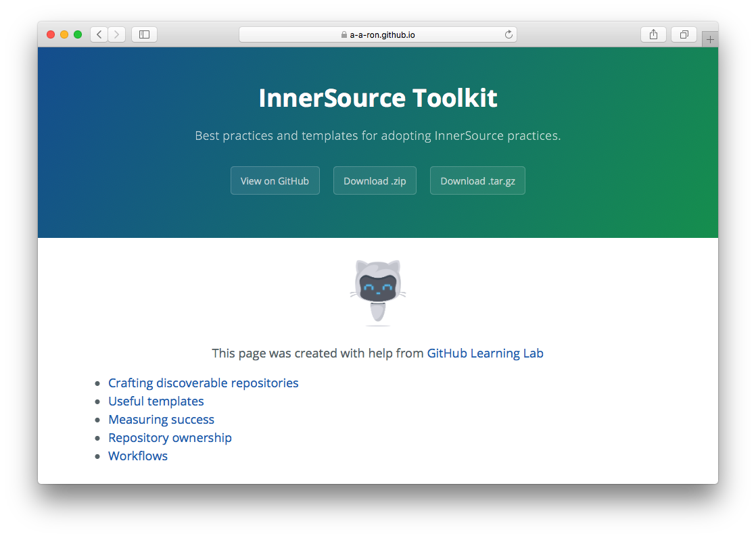This screenshot has height=538, width=756.
Task: Open the Repository ownership link
Action: tap(170, 438)
